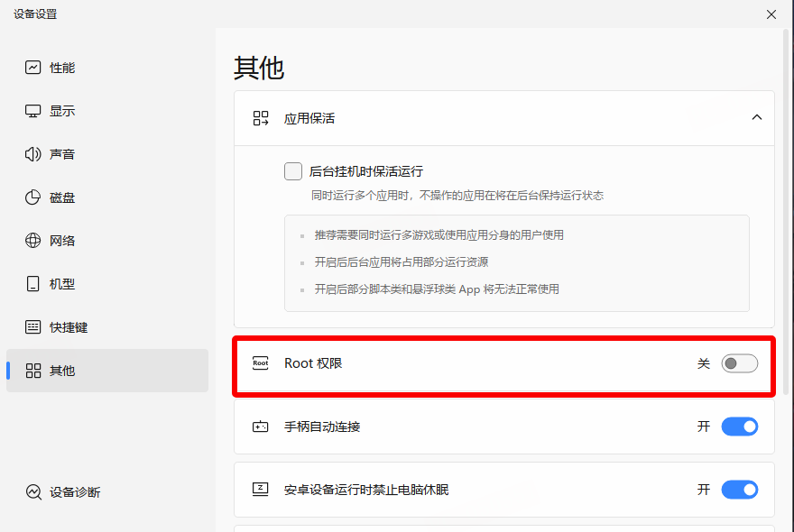Image resolution: width=794 pixels, height=532 pixels.
Task: Click the Shortcuts (快捷键) keyboard icon
Action: [33, 327]
